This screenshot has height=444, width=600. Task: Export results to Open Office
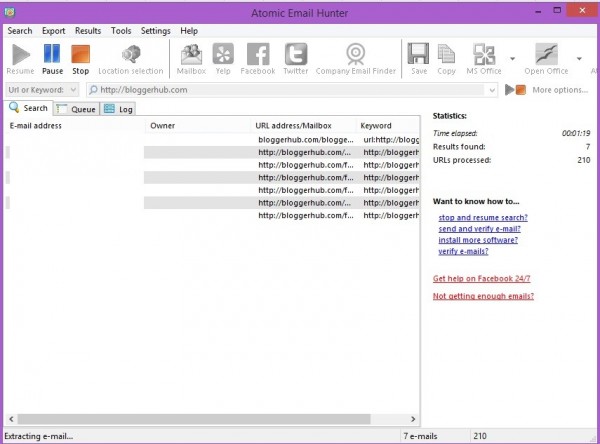tap(546, 59)
